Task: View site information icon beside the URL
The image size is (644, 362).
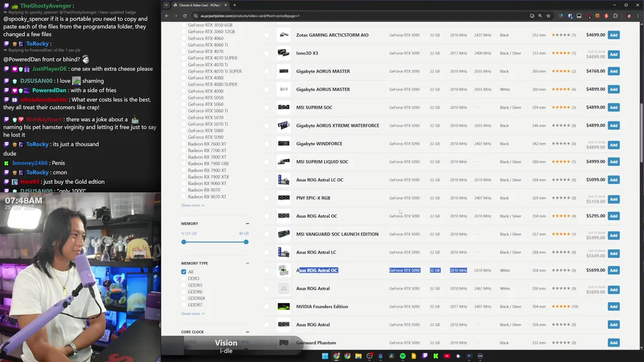Action: (x=196, y=16)
